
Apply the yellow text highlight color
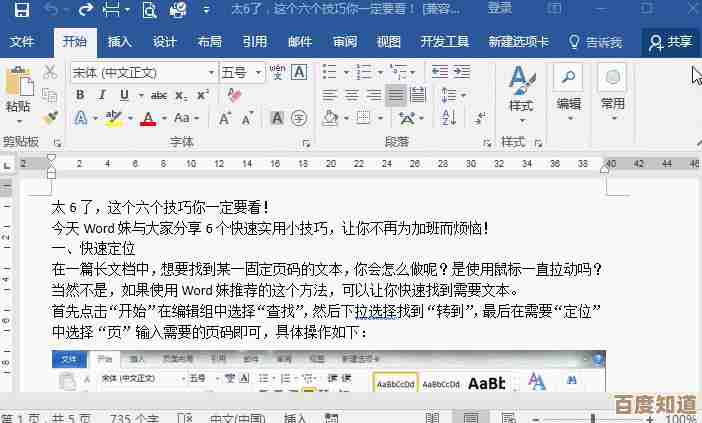[114, 119]
